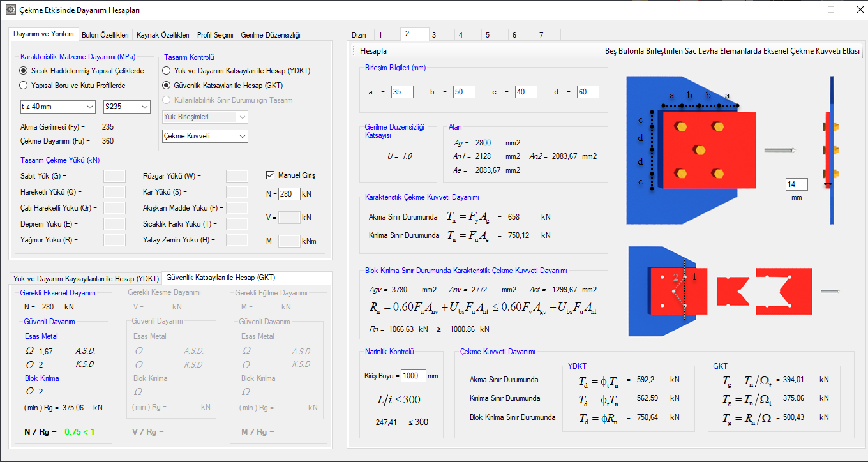Click the dimension a input field
Screen dimensions: 868x462
[402, 92]
